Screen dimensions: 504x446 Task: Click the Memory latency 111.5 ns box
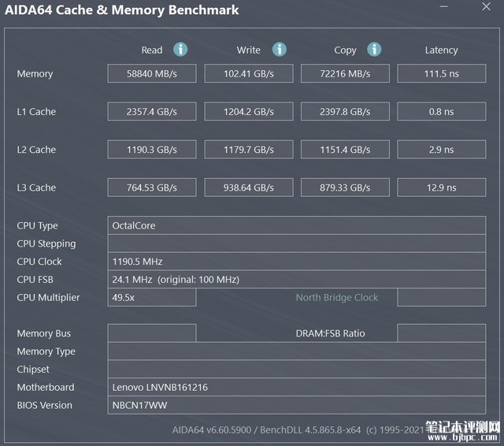[441, 73]
